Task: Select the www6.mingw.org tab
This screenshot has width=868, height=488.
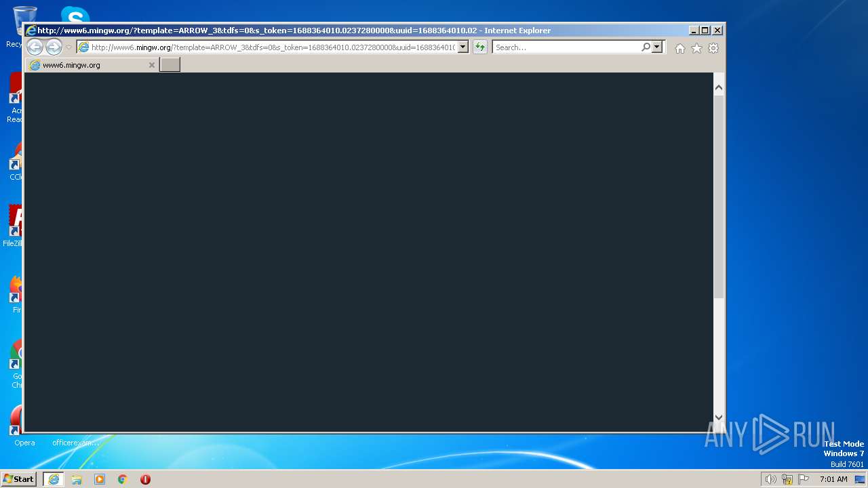Action: tap(92, 65)
